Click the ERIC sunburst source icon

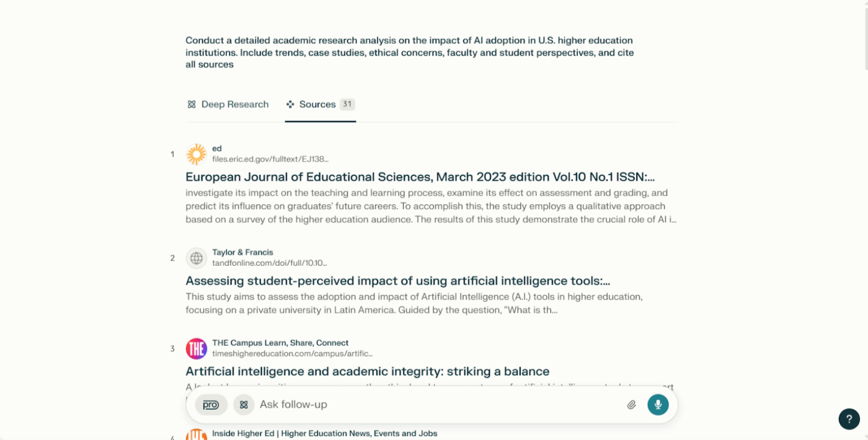pos(196,154)
